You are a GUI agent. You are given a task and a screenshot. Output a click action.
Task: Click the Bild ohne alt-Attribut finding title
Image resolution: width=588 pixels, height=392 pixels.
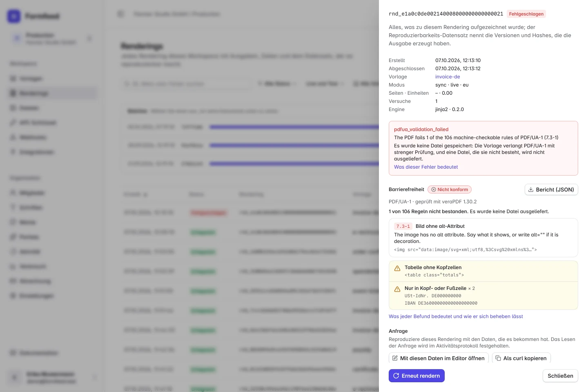coord(440,226)
